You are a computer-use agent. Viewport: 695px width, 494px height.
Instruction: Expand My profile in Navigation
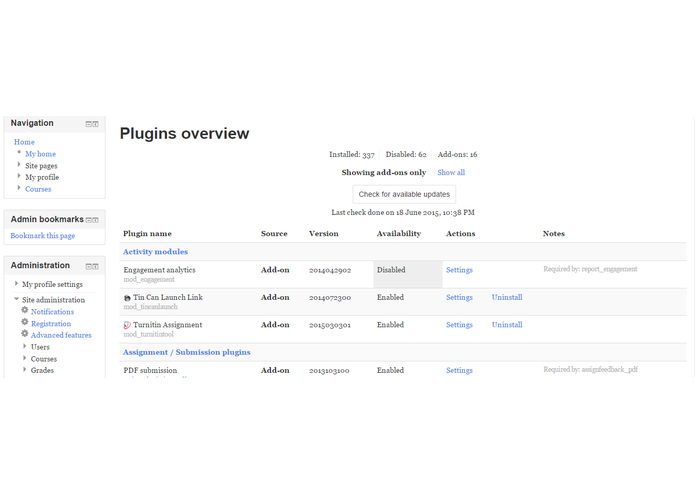pos(19,176)
